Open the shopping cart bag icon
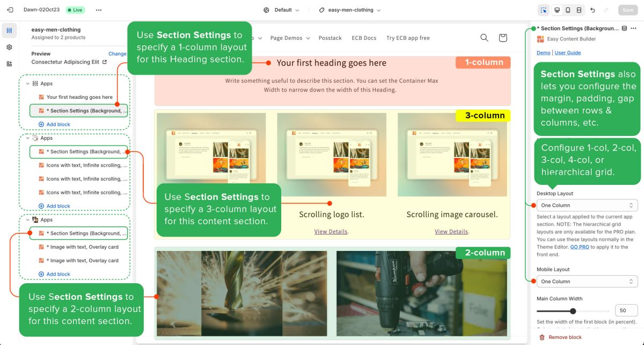The width and height of the screenshot is (644, 345). point(503,38)
